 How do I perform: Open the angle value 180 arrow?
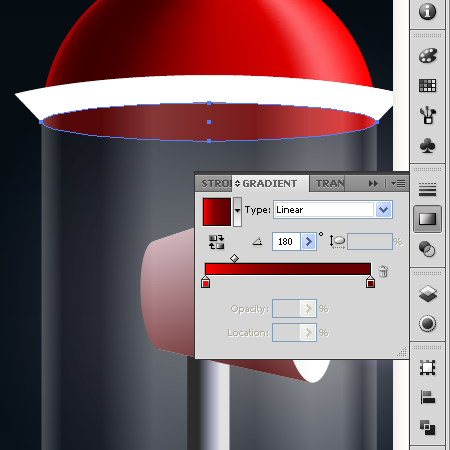coord(308,241)
